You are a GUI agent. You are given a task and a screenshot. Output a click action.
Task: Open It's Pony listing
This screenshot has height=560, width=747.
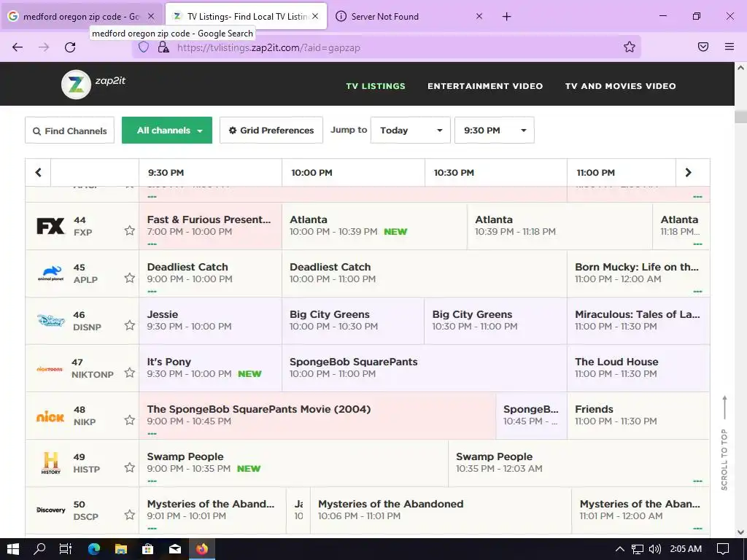[x=210, y=368]
